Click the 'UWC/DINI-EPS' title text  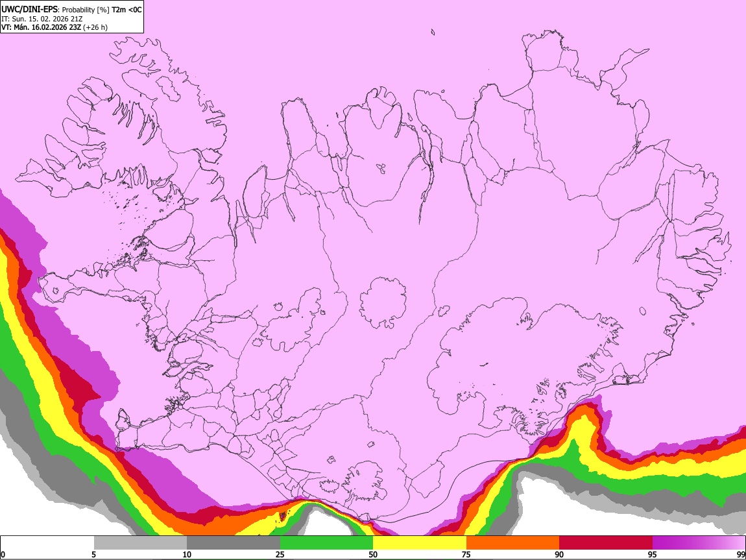click(29, 10)
